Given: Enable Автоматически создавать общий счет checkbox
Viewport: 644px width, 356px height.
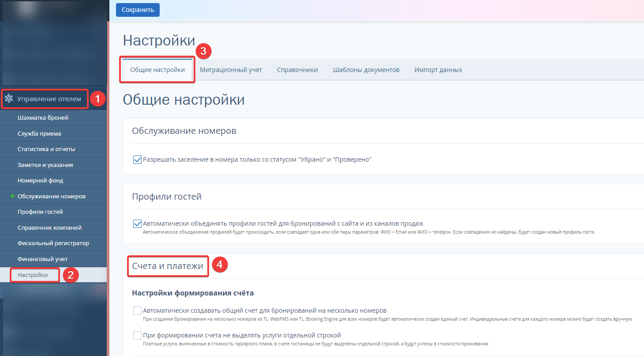Looking at the screenshot, I should click(x=137, y=311).
